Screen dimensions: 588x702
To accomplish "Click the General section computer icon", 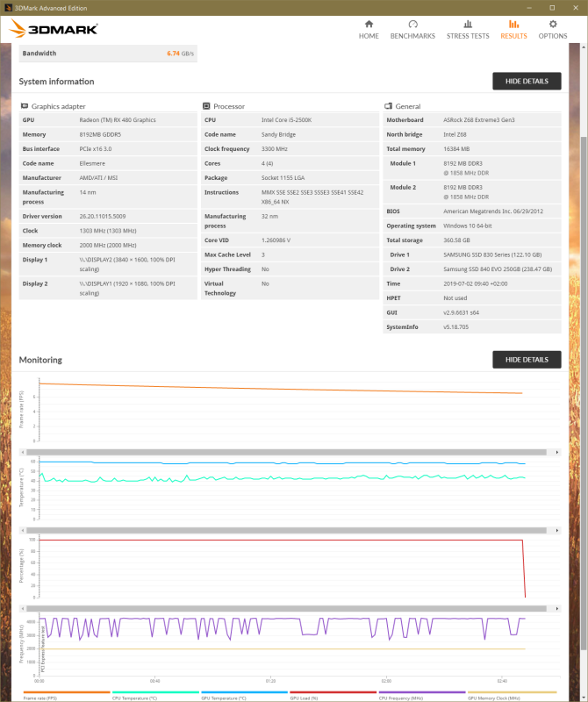I will pos(388,106).
